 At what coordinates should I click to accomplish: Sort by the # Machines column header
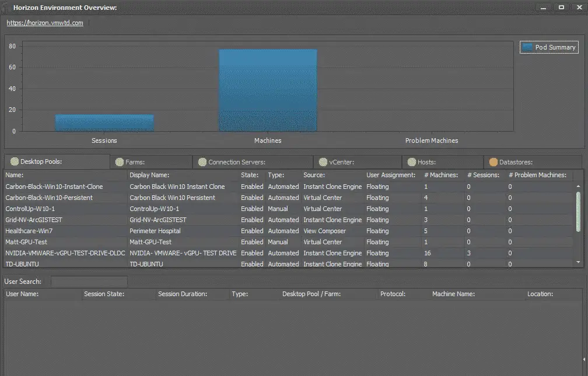coord(441,175)
